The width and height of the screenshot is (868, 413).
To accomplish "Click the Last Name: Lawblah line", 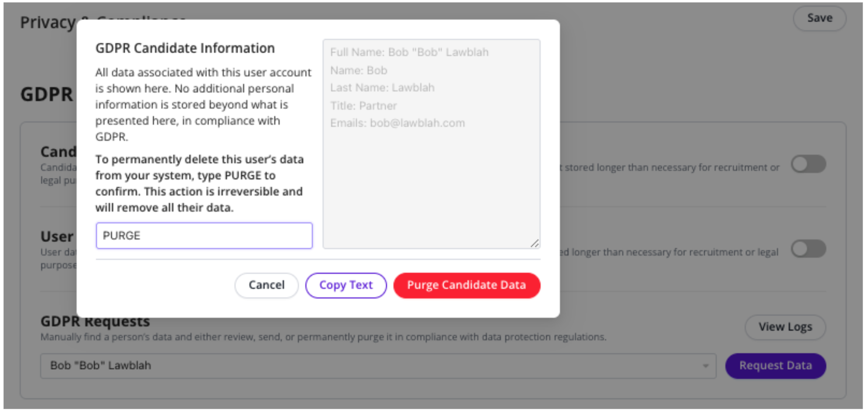I will click(382, 88).
